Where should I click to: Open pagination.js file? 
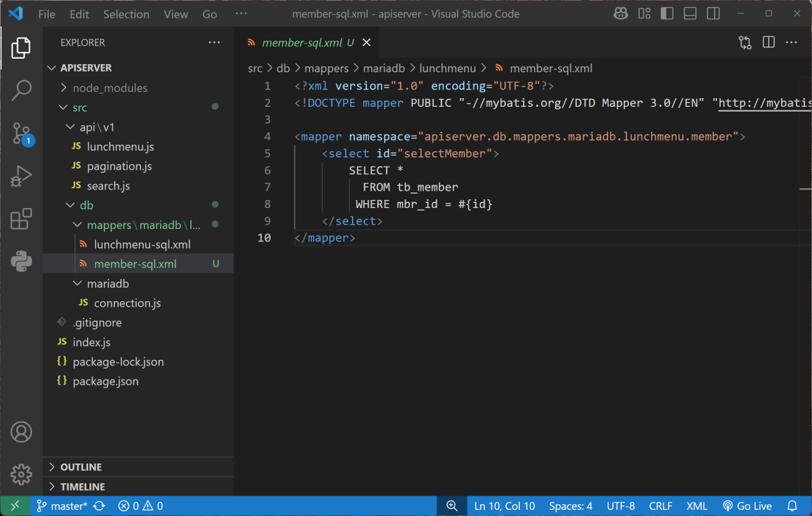click(x=138, y=166)
